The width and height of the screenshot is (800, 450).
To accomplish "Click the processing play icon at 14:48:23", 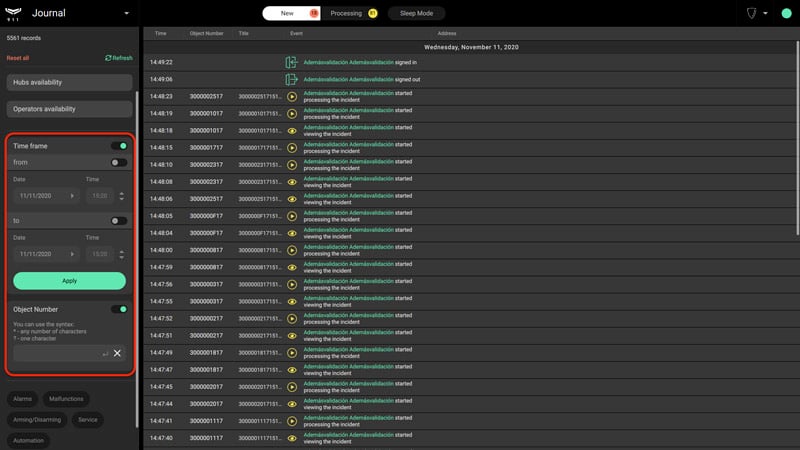I will click(292, 96).
